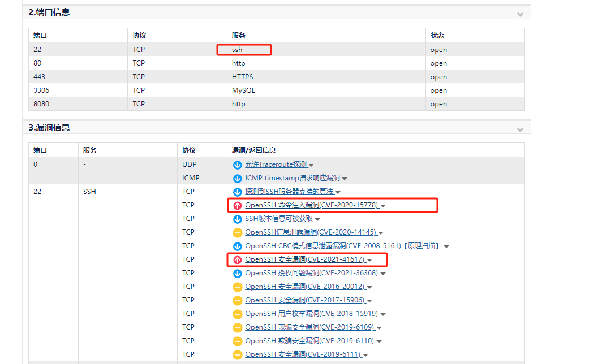Image resolution: width=615 pixels, height=364 pixels.
Task: Expand dropdown arrow after CVE-2020-14145 entry
Action: click(x=380, y=233)
